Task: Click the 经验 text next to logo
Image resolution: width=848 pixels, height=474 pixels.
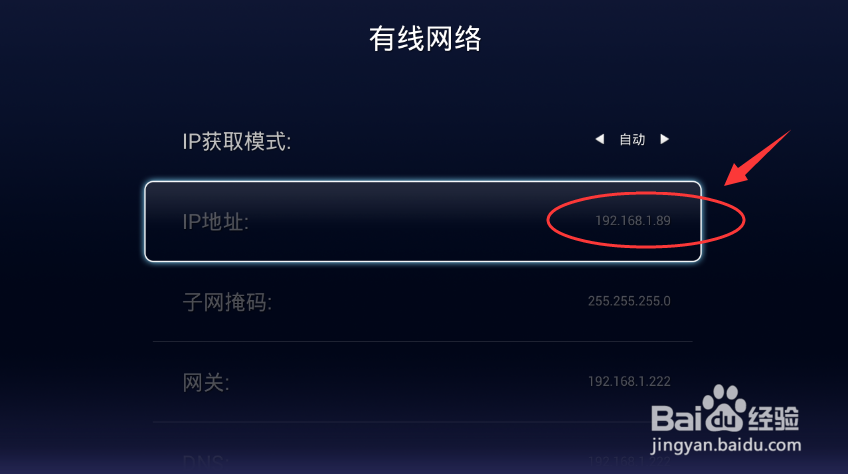Action: tap(773, 418)
